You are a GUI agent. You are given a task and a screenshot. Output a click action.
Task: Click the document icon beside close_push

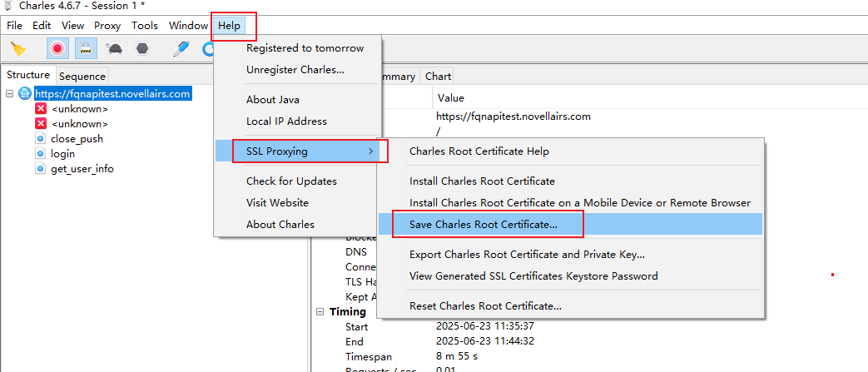[x=40, y=139]
